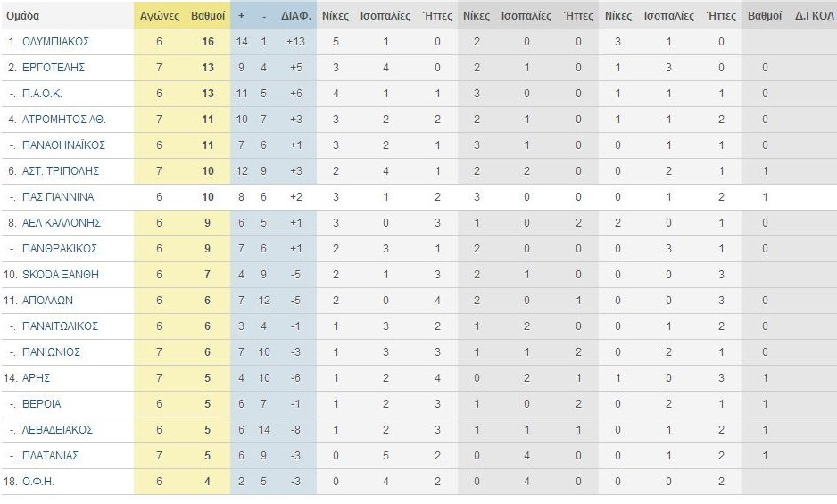Click the Δ.ΓΚΟΛ column header
837x504 pixels.
(814, 16)
